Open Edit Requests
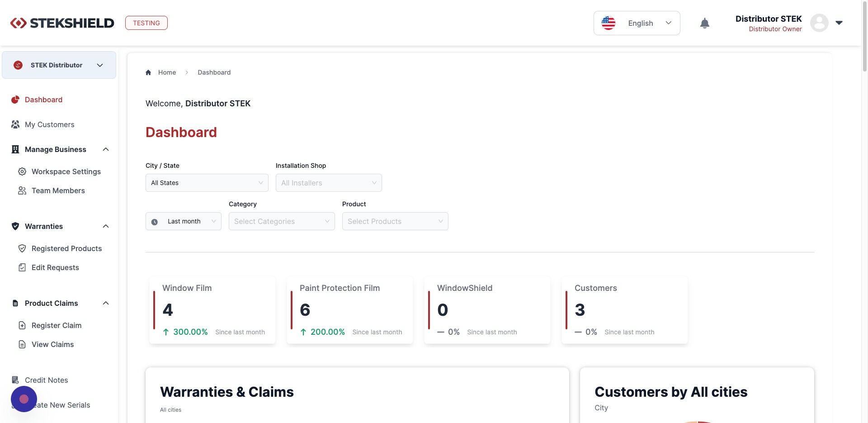 (55, 267)
